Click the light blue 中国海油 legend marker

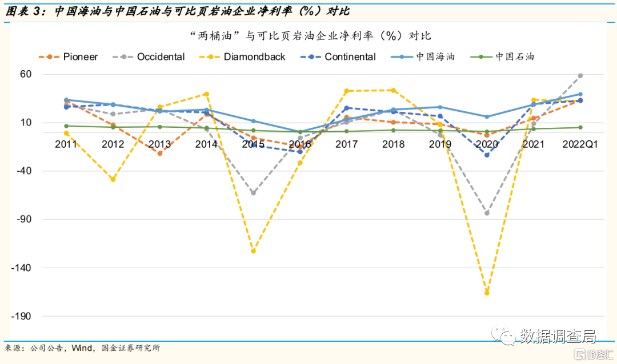tap(402, 57)
